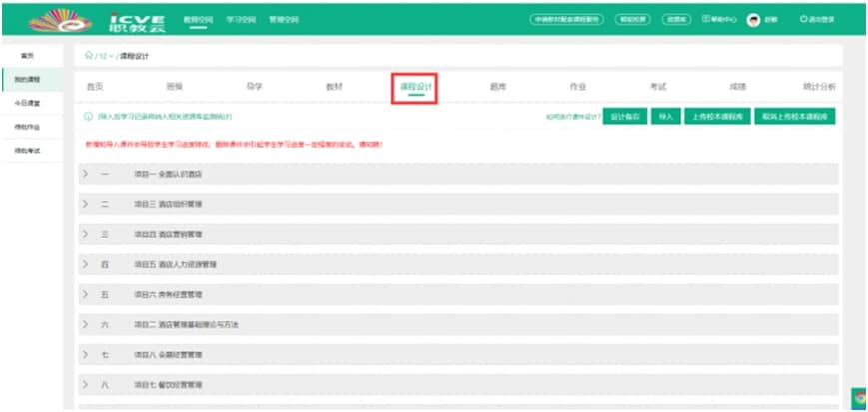Switch to the 课程设计 tab
Image resolution: width=868 pixels, height=412 pixels.
pos(416,87)
